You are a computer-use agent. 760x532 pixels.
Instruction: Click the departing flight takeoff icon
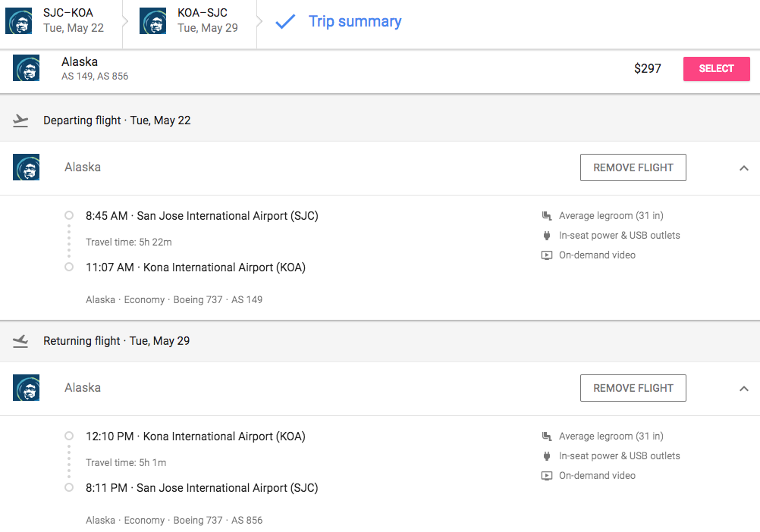20,120
